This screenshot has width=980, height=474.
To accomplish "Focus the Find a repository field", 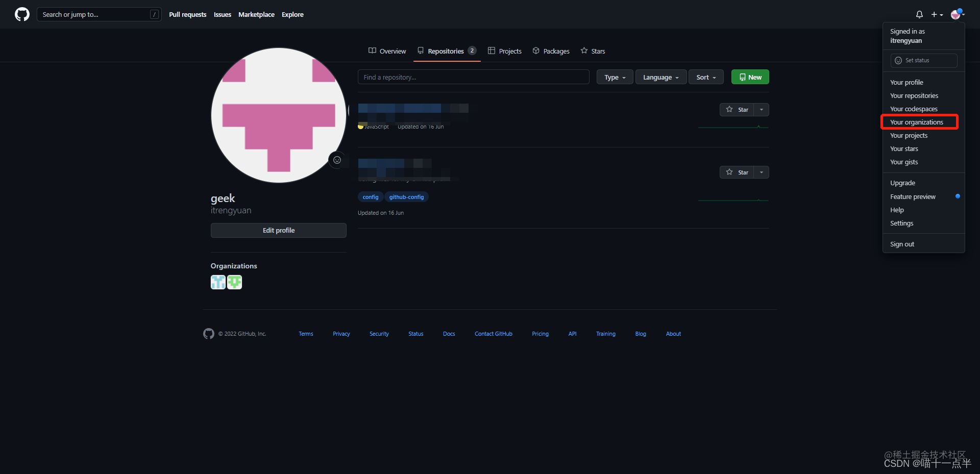I will click(474, 77).
